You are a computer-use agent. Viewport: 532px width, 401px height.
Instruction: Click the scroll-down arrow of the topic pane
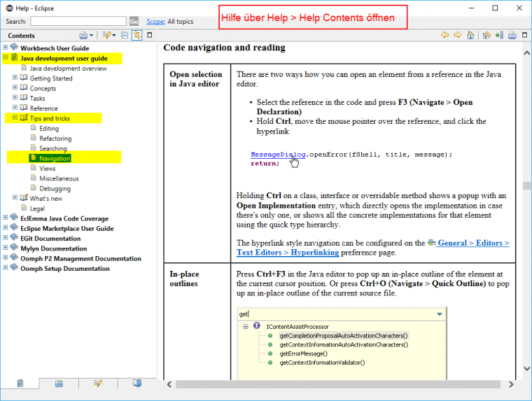click(x=526, y=368)
